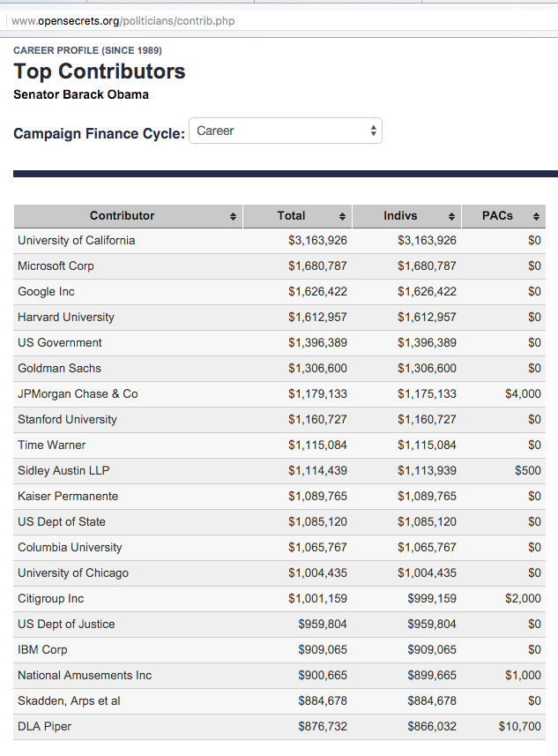The height and width of the screenshot is (756, 558).
Task: Click Microsoft Corp contributor name
Action: click(56, 266)
